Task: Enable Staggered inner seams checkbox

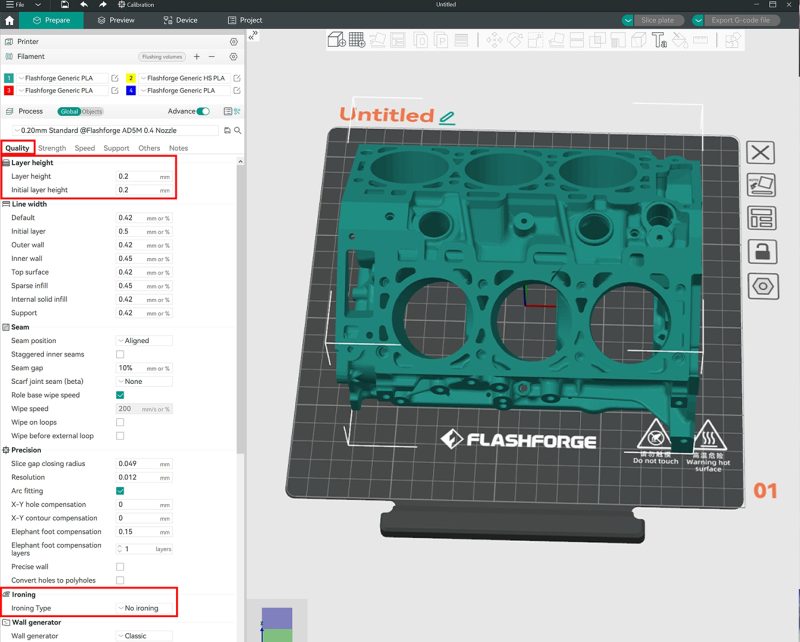Action: coord(120,354)
